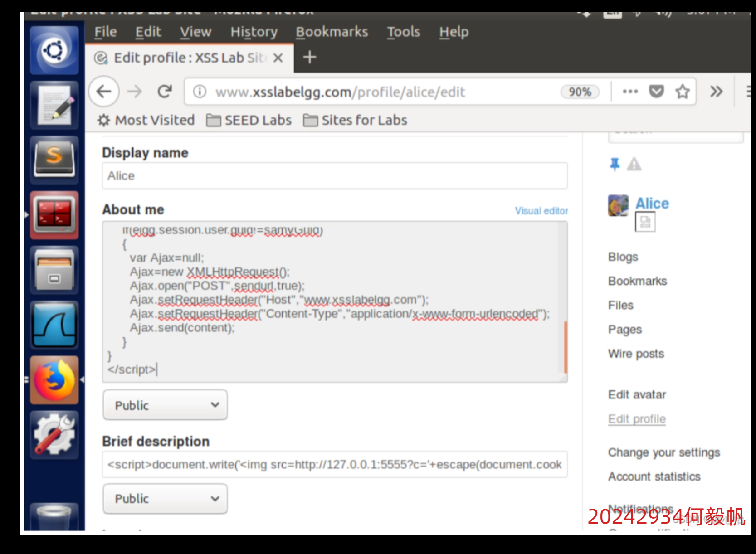Open Bookmarks in sidebar
The image size is (756, 554).
click(638, 281)
